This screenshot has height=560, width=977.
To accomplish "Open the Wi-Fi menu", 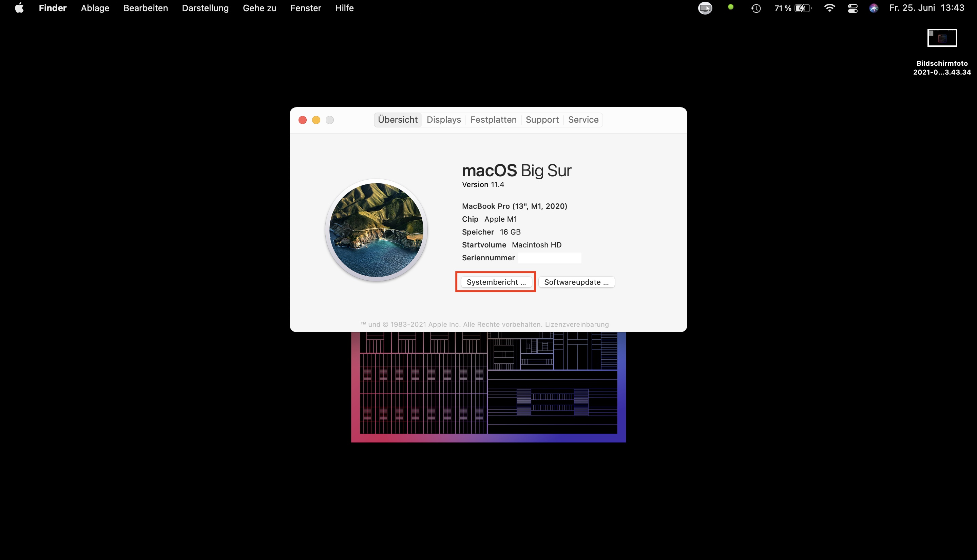I will 830,8.
